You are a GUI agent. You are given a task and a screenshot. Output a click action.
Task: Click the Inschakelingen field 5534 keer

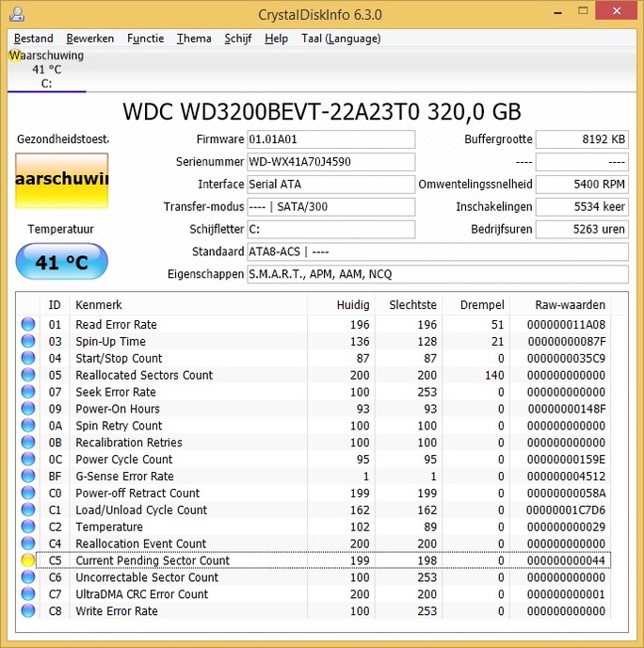(582, 206)
